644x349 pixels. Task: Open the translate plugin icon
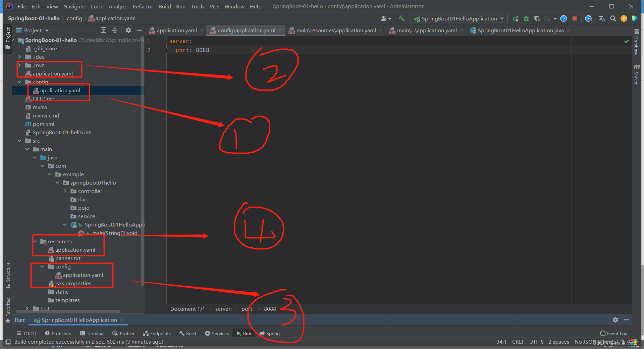pyautogui.click(x=602, y=18)
